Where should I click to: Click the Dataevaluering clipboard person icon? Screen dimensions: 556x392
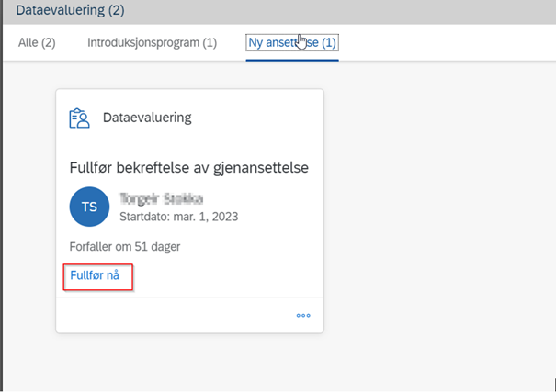pos(79,118)
